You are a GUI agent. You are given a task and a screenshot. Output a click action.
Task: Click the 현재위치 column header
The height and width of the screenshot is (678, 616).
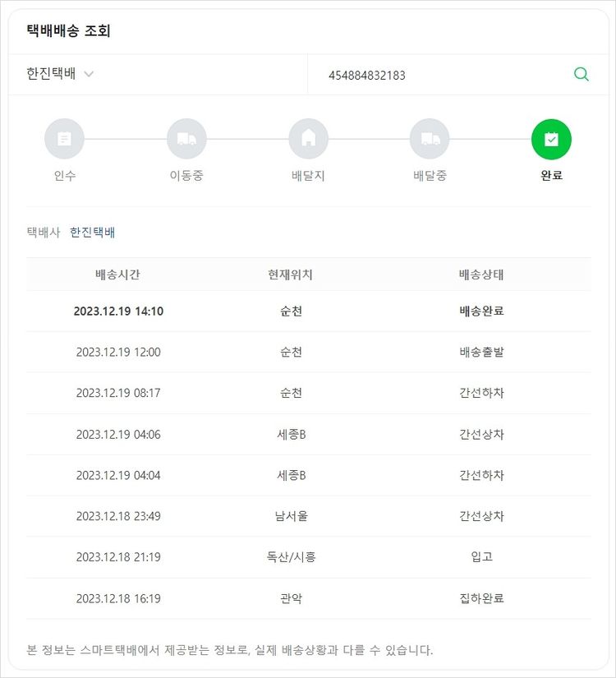click(290, 274)
